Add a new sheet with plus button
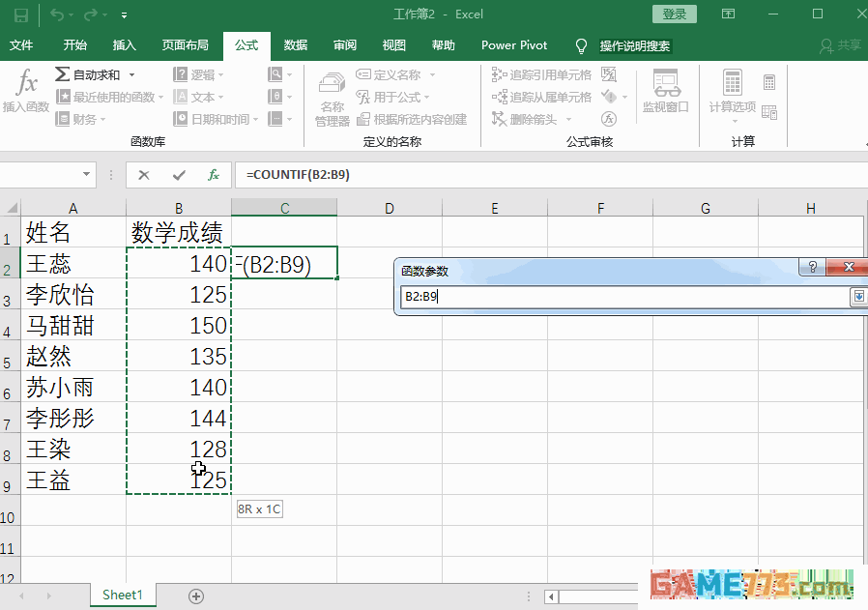The image size is (868, 610). coord(196,595)
